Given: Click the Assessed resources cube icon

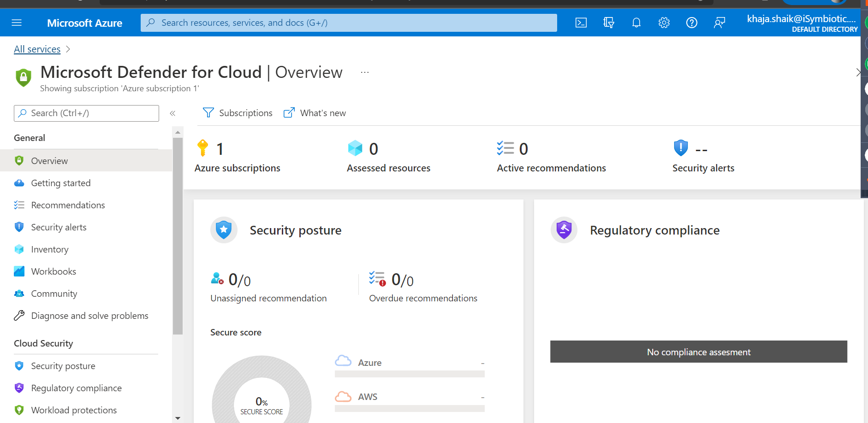Looking at the screenshot, I should pos(355,148).
